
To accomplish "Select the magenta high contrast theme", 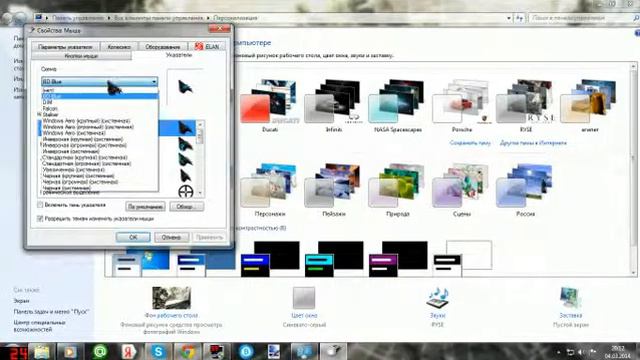I will (x=398, y=259).
